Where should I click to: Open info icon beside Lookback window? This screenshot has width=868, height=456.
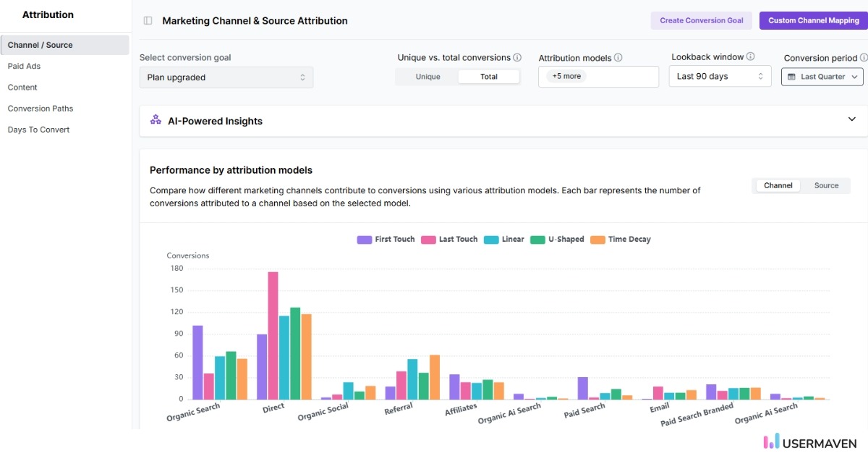(x=750, y=56)
